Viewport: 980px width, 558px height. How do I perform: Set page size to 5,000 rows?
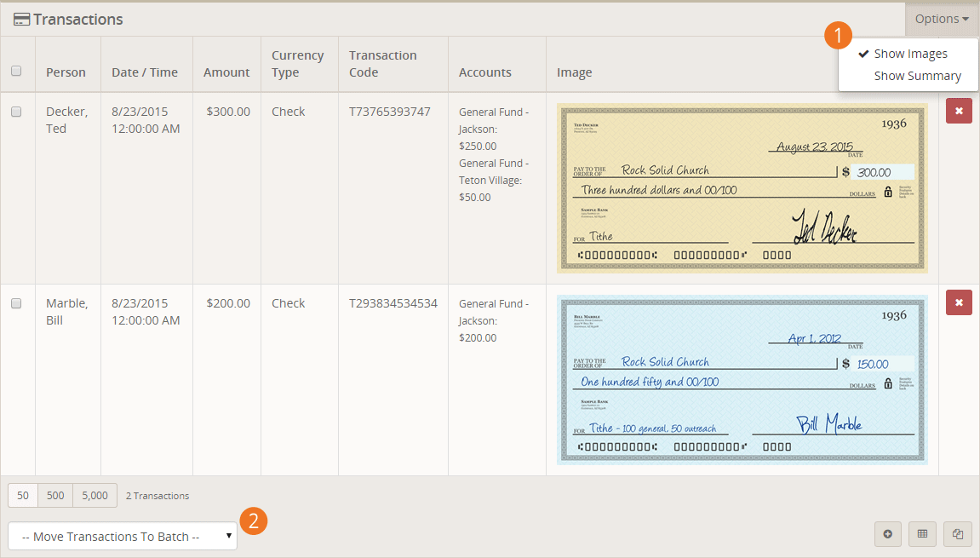[x=95, y=495]
